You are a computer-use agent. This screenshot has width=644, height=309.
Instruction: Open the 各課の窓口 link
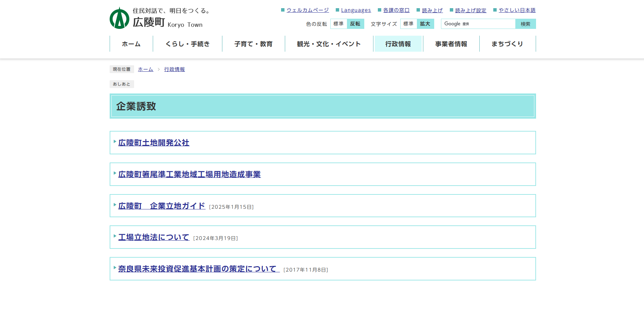396,10
